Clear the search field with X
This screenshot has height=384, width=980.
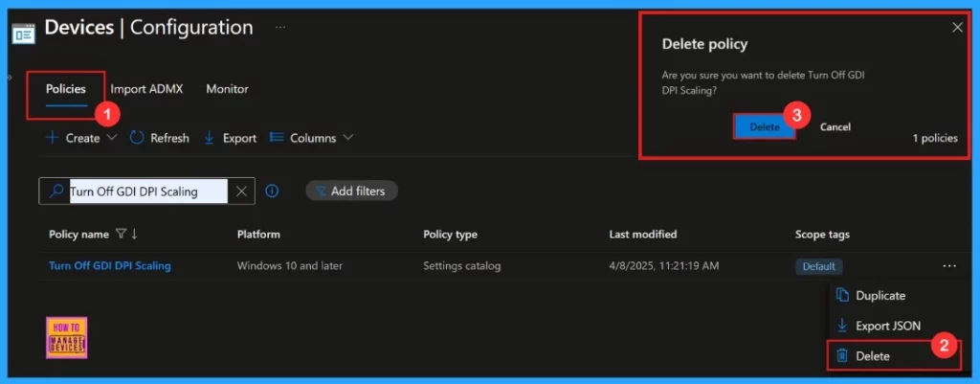tap(241, 192)
